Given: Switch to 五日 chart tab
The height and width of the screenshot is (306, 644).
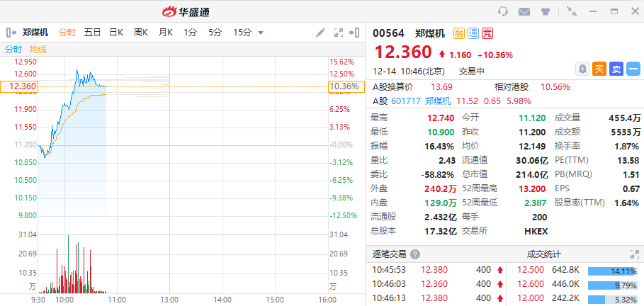Looking at the screenshot, I should 92,33.
